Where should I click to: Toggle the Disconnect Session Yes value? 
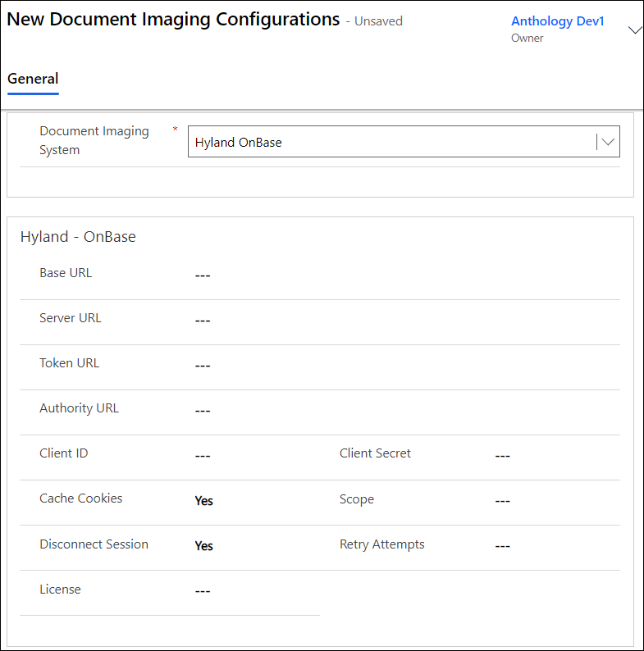tap(204, 546)
